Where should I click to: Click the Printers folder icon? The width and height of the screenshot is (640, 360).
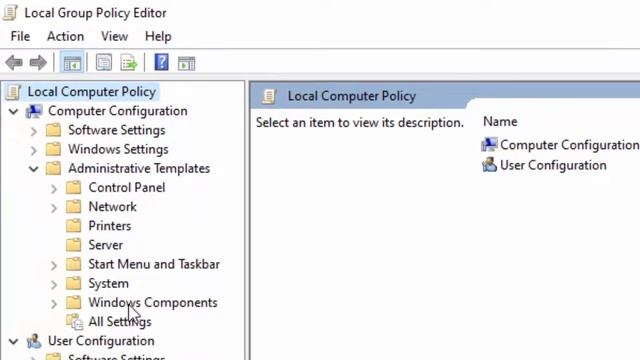[x=74, y=226]
